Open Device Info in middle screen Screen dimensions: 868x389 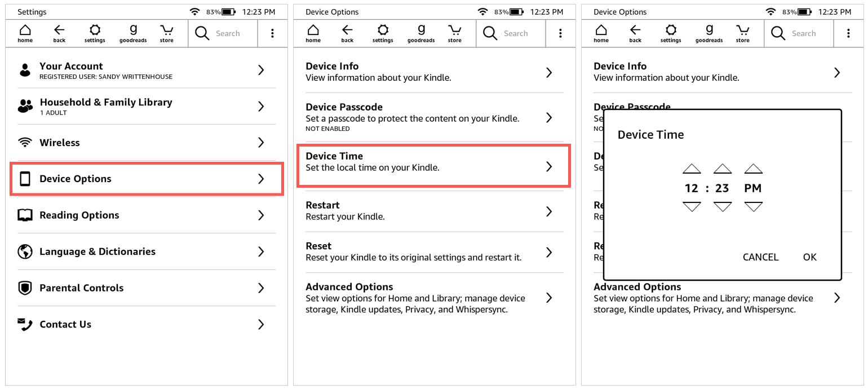435,72
